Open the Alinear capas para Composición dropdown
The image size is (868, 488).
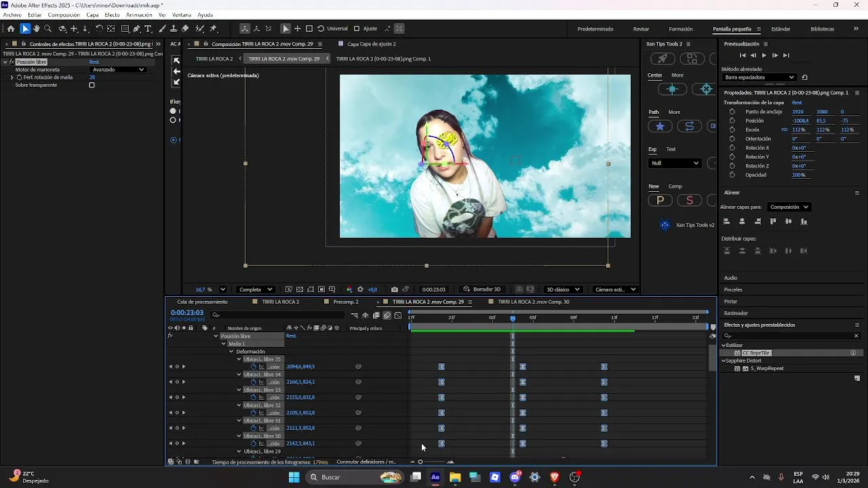pyautogui.click(x=789, y=207)
